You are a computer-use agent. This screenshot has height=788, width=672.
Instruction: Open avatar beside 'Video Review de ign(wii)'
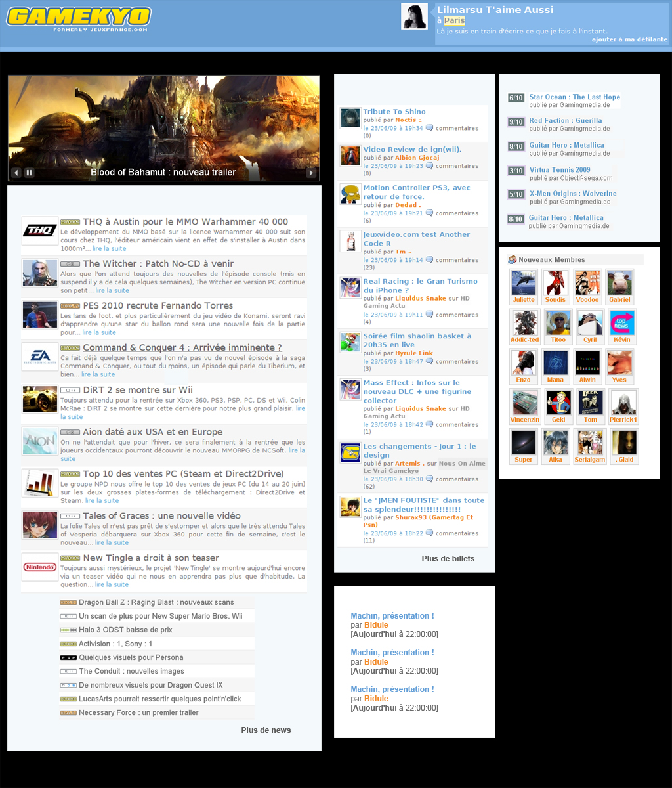click(x=350, y=156)
